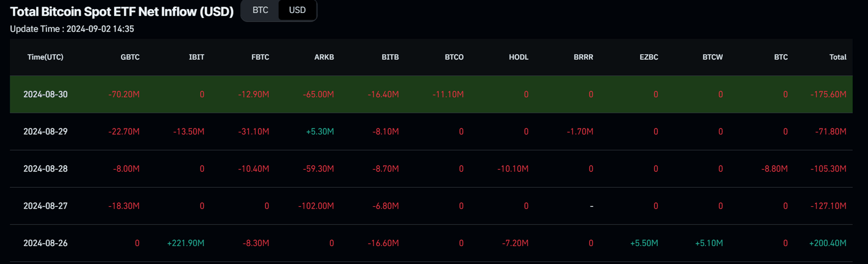Select the +200.40M total for 2024-08-26
Viewport: 868px width, 264px height.
tap(828, 243)
